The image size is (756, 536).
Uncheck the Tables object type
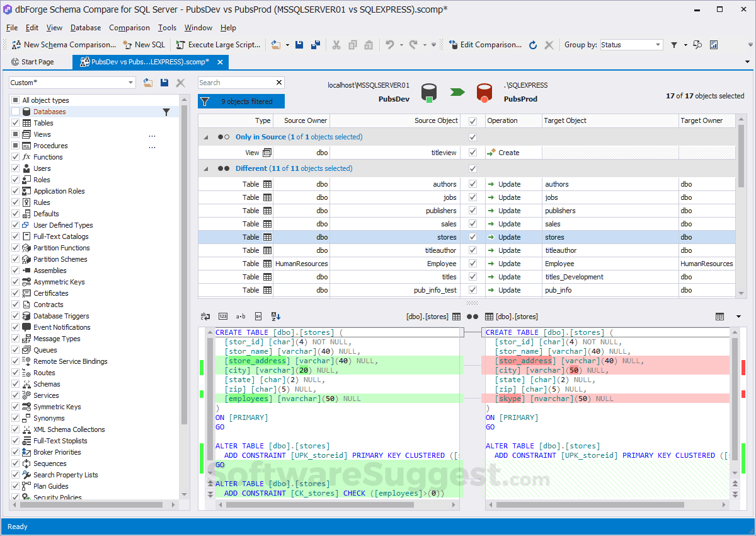(x=15, y=122)
